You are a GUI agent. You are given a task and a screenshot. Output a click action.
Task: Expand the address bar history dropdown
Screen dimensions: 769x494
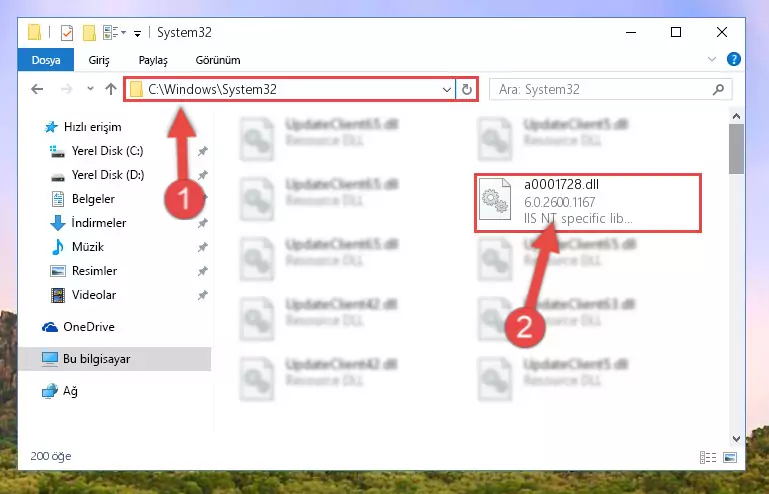(446, 90)
